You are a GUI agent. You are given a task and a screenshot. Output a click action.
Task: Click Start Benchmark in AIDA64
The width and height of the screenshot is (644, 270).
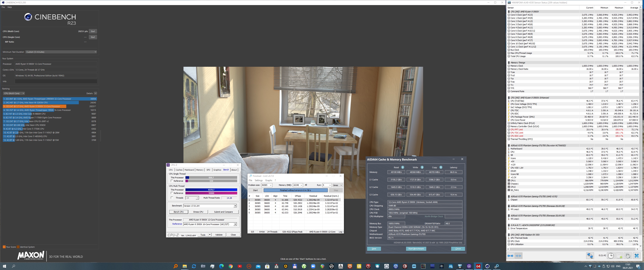coord(416,249)
